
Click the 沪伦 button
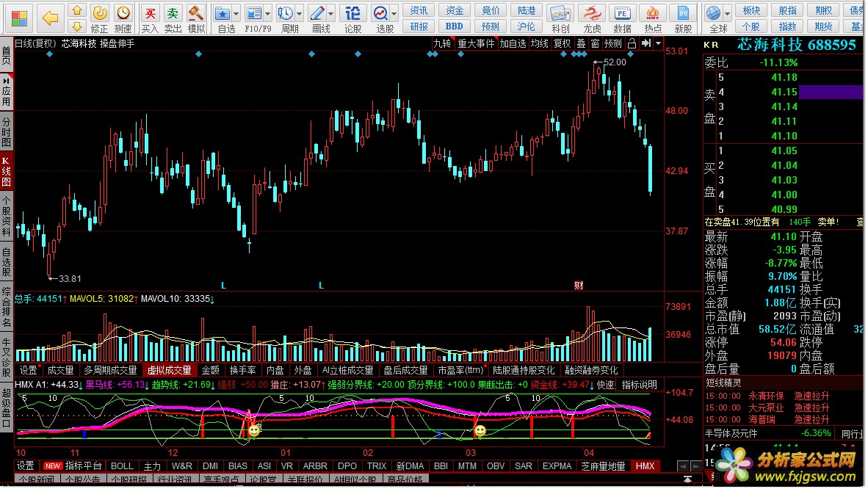526,26
